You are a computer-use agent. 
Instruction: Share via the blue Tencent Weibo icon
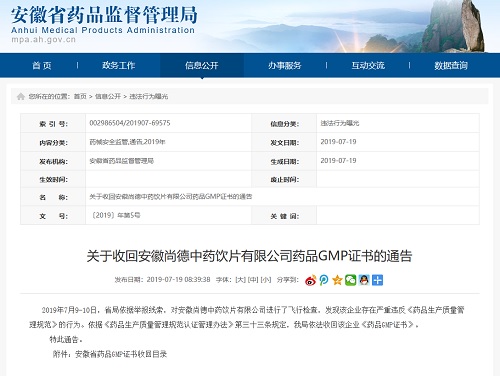click(324, 280)
